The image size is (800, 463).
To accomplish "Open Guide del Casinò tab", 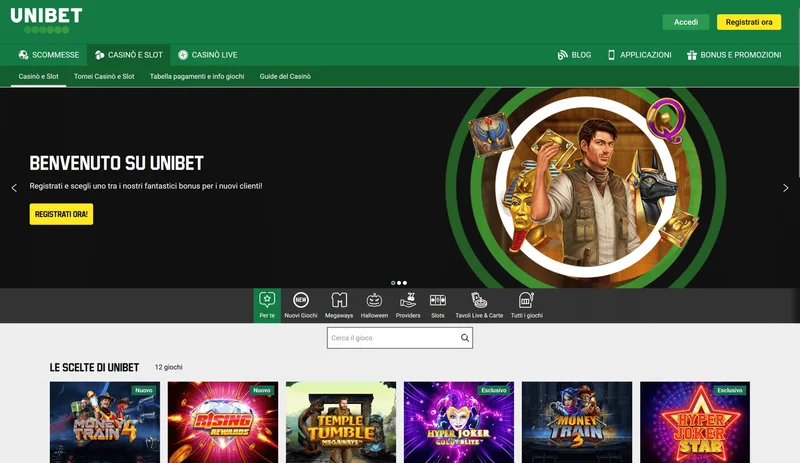I will pos(285,77).
